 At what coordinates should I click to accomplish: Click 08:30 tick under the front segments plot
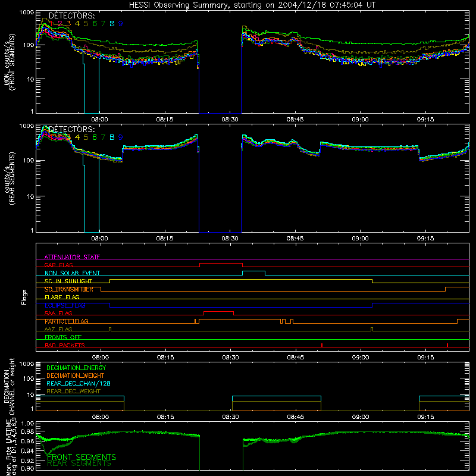pyautogui.click(x=230, y=120)
